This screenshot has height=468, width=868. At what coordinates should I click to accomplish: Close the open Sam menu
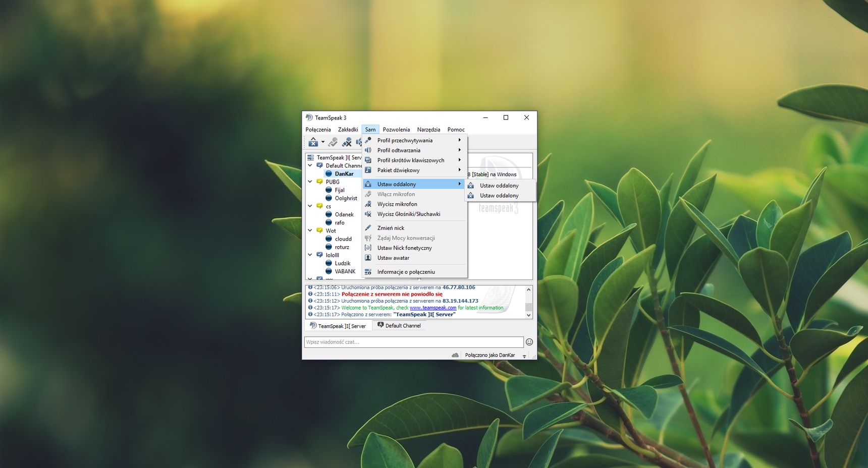click(x=370, y=130)
